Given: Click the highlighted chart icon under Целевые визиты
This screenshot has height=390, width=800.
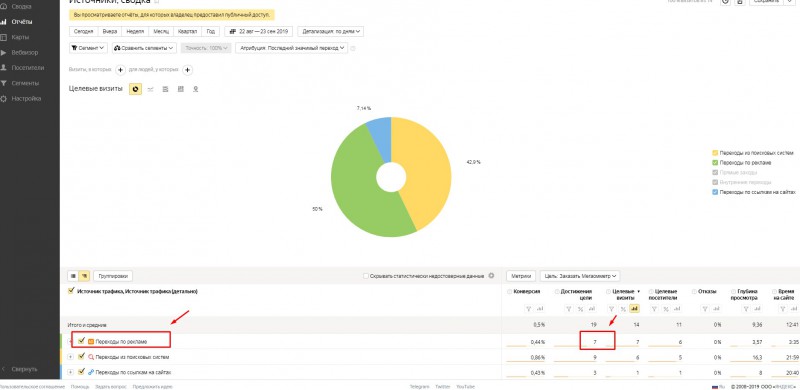Looking at the screenshot, I should [x=634, y=309].
